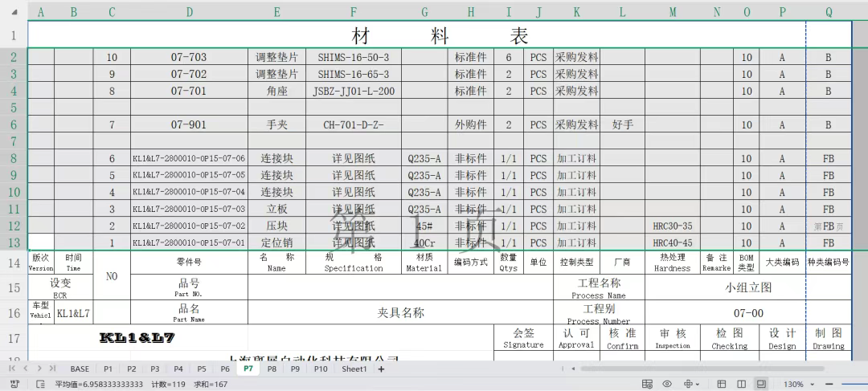Viewport: 868px width, 391px height.
Task: Click the 材料表 title cell
Action: coord(440,35)
